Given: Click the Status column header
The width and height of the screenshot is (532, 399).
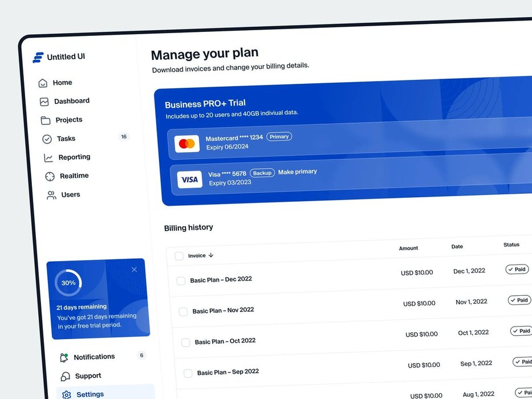Looking at the screenshot, I should (x=511, y=245).
